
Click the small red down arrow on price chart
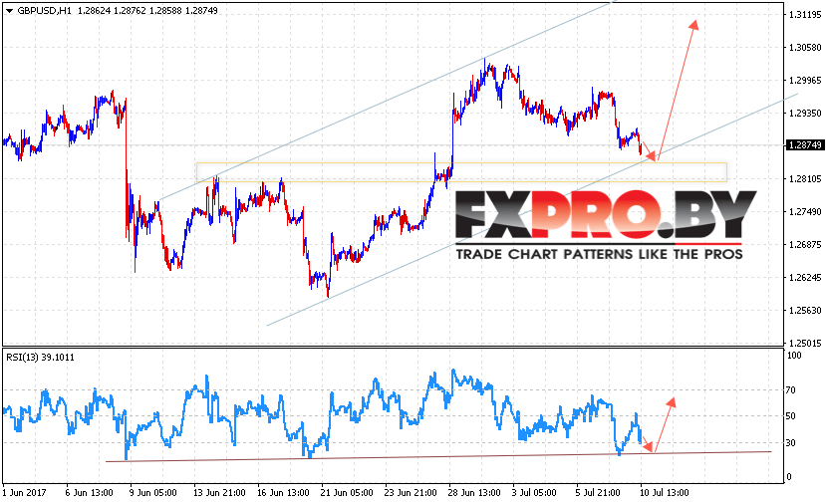(x=649, y=151)
